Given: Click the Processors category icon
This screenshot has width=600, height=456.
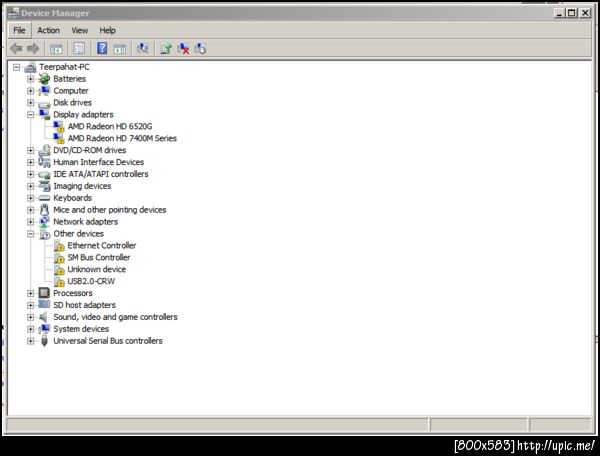Looking at the screenshot, I should (x=44, y=293).
